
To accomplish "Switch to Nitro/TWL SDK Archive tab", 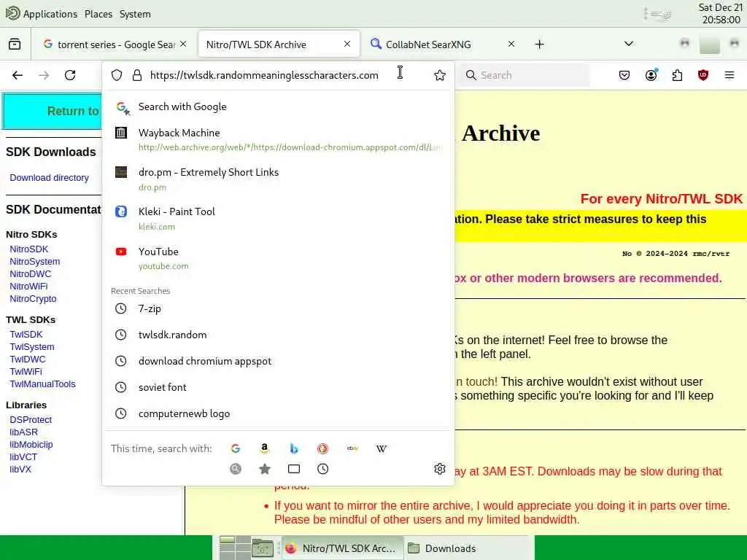I will point(279,44).
